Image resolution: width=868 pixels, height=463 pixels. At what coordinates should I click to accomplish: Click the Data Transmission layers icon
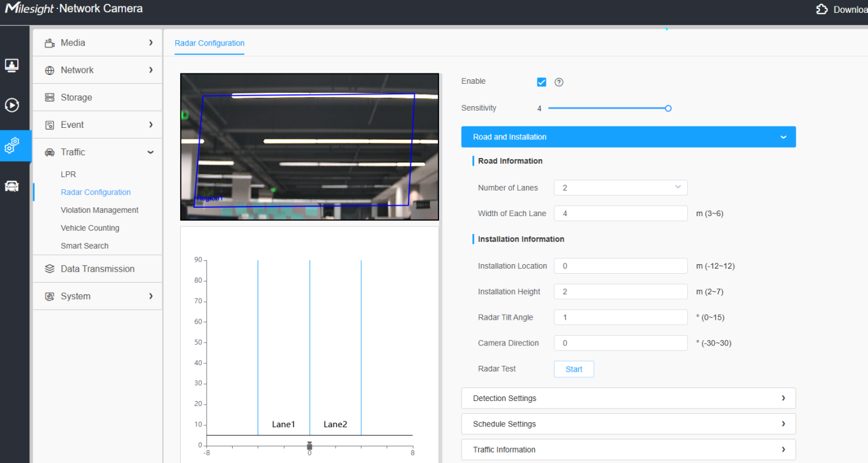(x=49, y=269)
